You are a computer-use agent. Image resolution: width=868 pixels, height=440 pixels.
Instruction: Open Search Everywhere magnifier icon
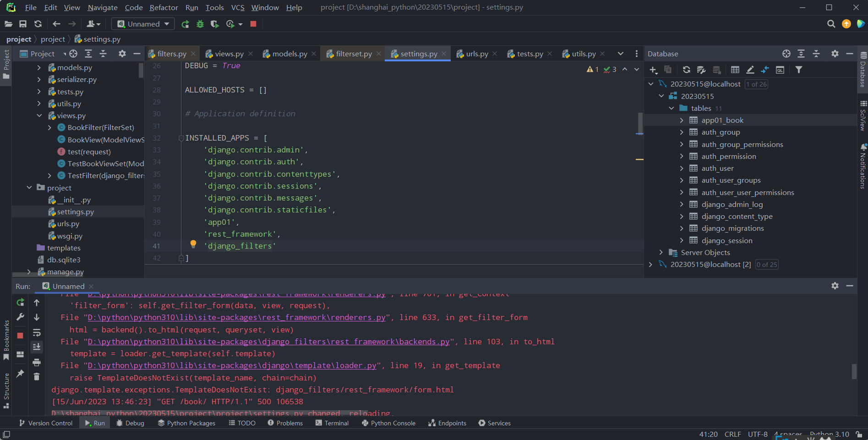tap(831, 24)
